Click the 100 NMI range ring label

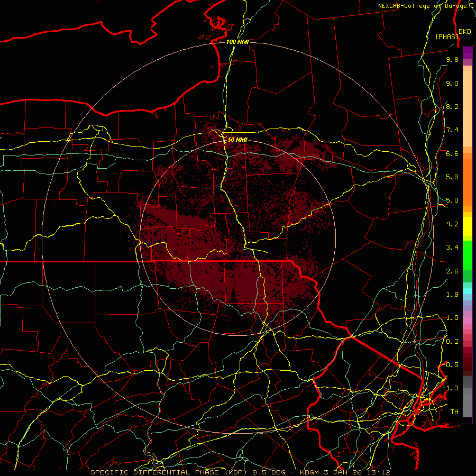(x=237, y=42)
